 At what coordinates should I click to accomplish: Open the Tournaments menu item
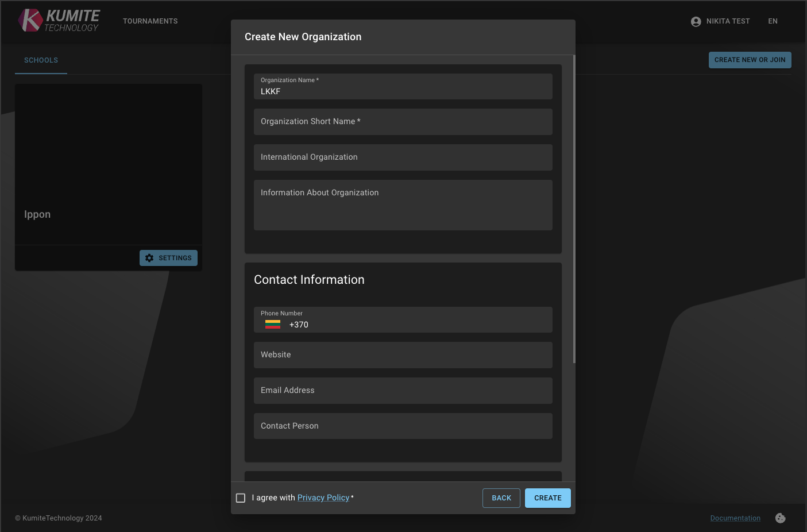pos(150,21)
